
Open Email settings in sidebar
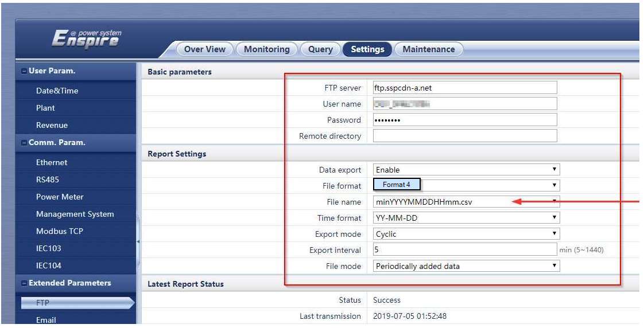[46, 320]
